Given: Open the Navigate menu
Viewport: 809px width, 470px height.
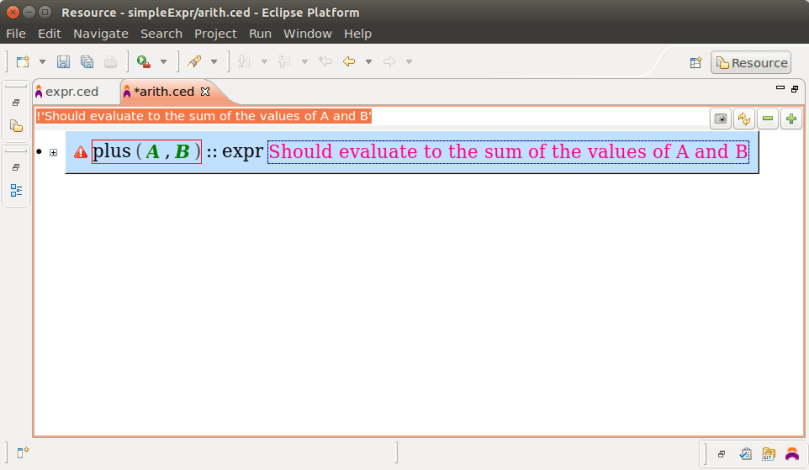Looking at the screenshot, I should (101, 33).
